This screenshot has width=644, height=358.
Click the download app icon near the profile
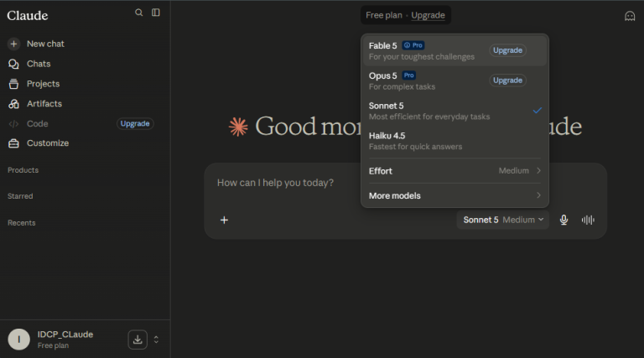(x=138, y=340)
